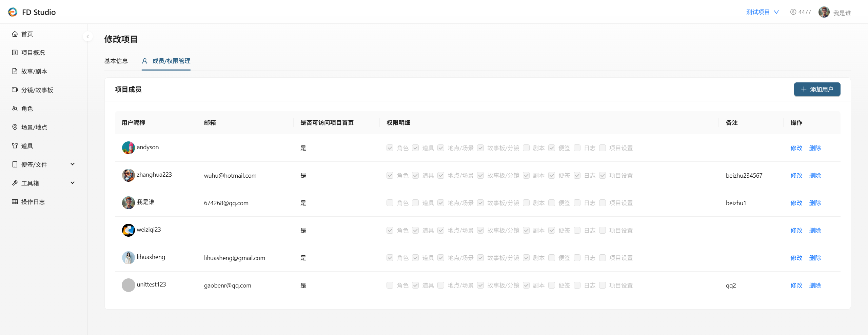The image size is (868, 335).
Task: Click the email wuhu@hotmail.com
Action: click(230, 175)
